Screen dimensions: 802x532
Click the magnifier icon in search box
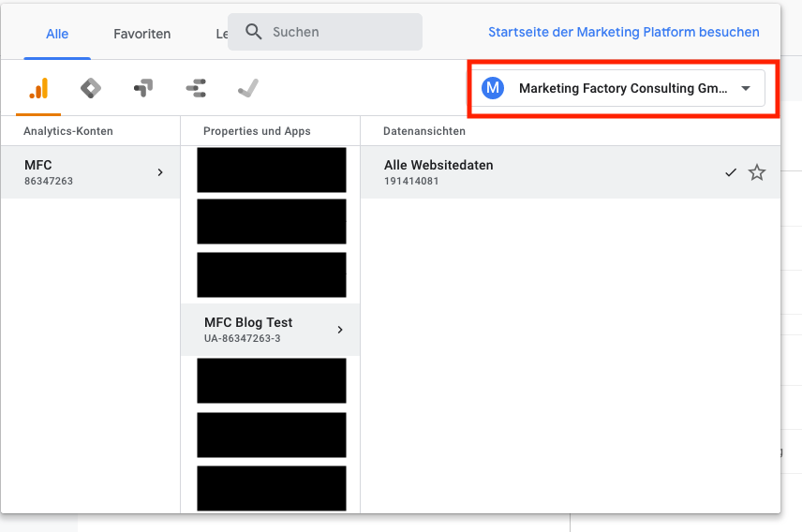point(254,32)
